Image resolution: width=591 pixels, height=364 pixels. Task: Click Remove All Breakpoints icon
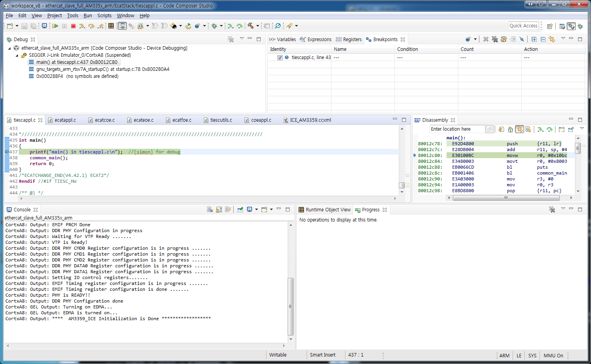click(x=495, y=40)
